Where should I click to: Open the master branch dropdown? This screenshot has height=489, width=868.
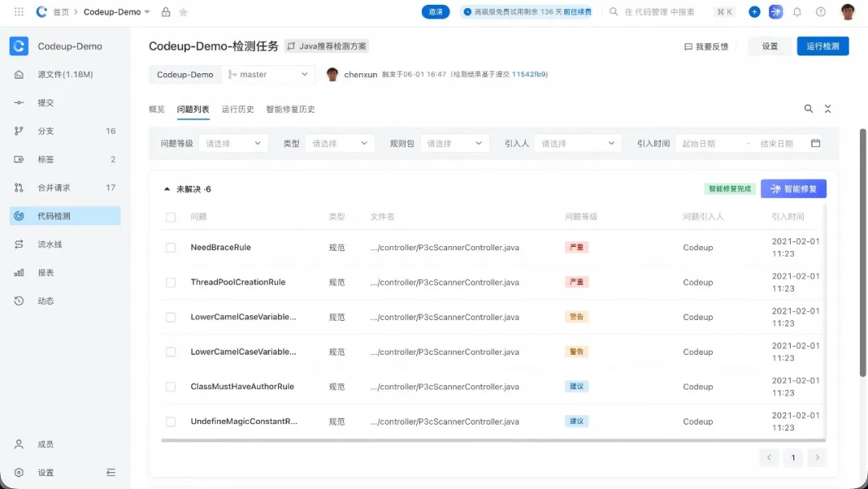(x=268, y=74)
